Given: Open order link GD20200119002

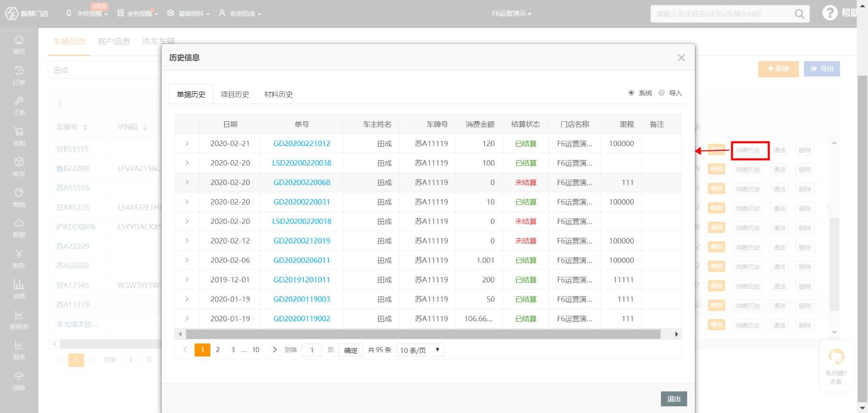Looking at the screenshot, I should [302, 319].
